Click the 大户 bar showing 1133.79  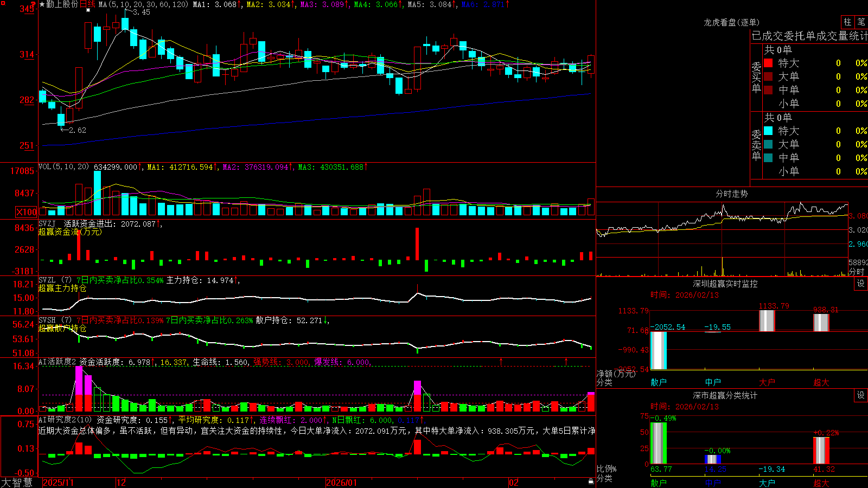767,320
